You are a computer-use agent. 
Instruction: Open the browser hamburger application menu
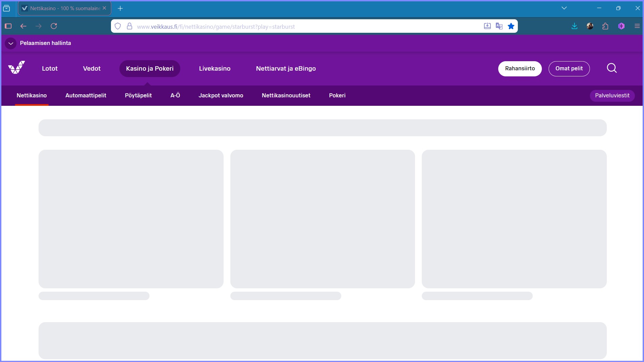coord(637,26)
